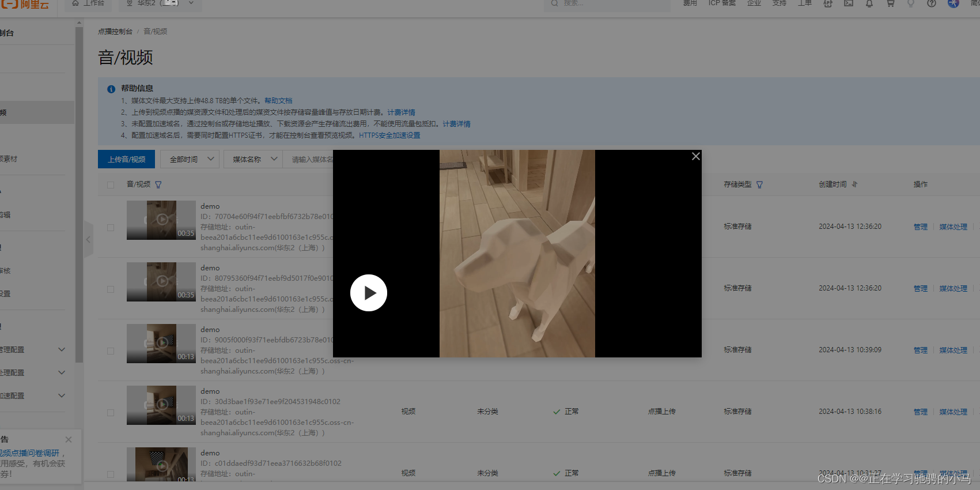The height and width of the screenshot is (490, 980).
Task: Click 媒体处理 for first demo row 70704e60
Action: (953, 227)
